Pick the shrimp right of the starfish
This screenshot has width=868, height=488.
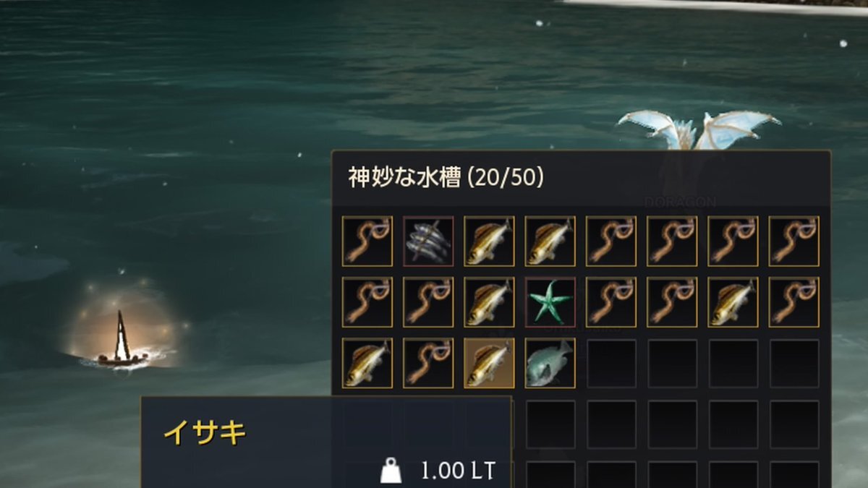(x=611, y=302)
